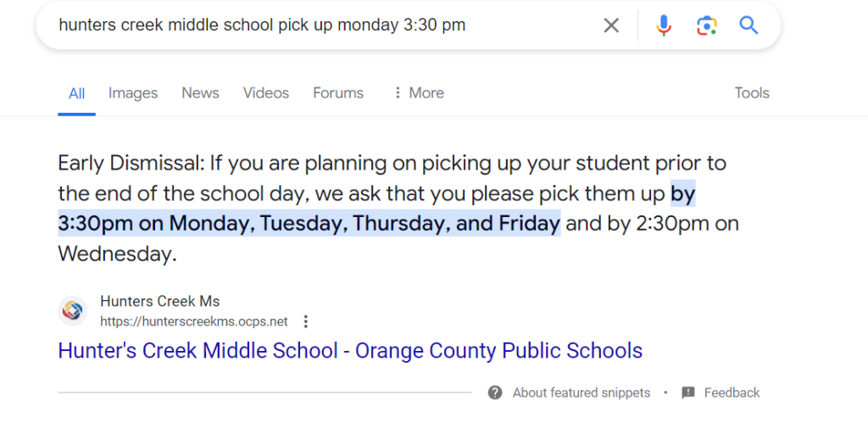The image size is (868, 434).
Task: Start voice search with the microphone icon
Action: coord(664,25)
